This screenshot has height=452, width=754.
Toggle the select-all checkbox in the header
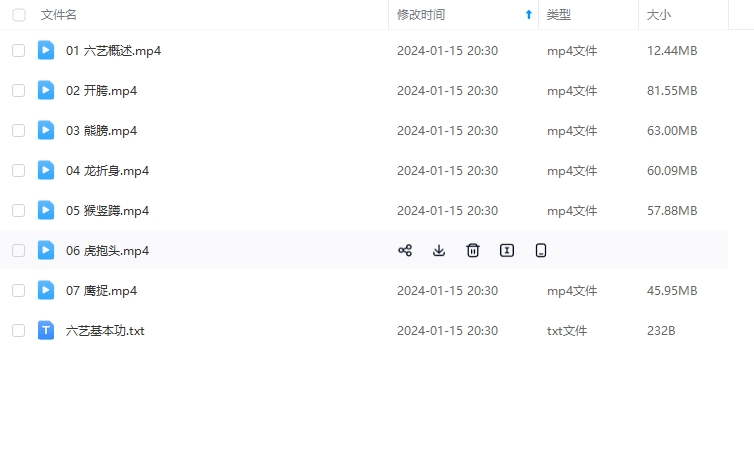[19, 15]
